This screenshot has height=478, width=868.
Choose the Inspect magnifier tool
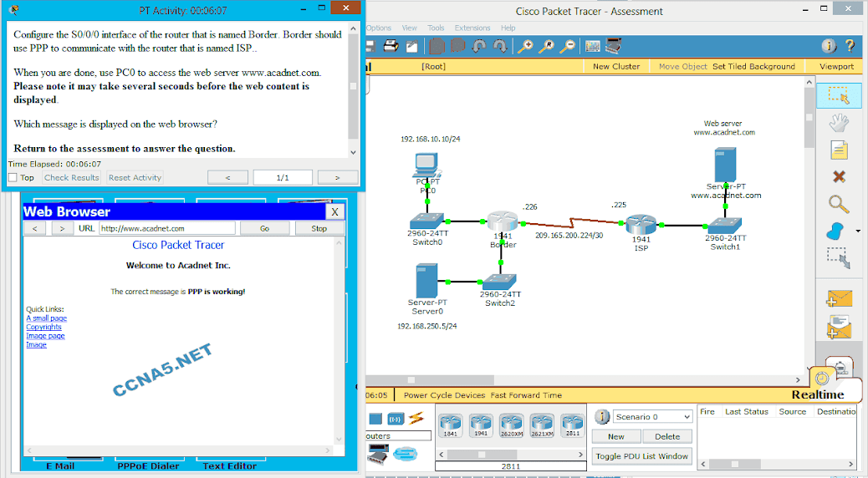[839, 204]
